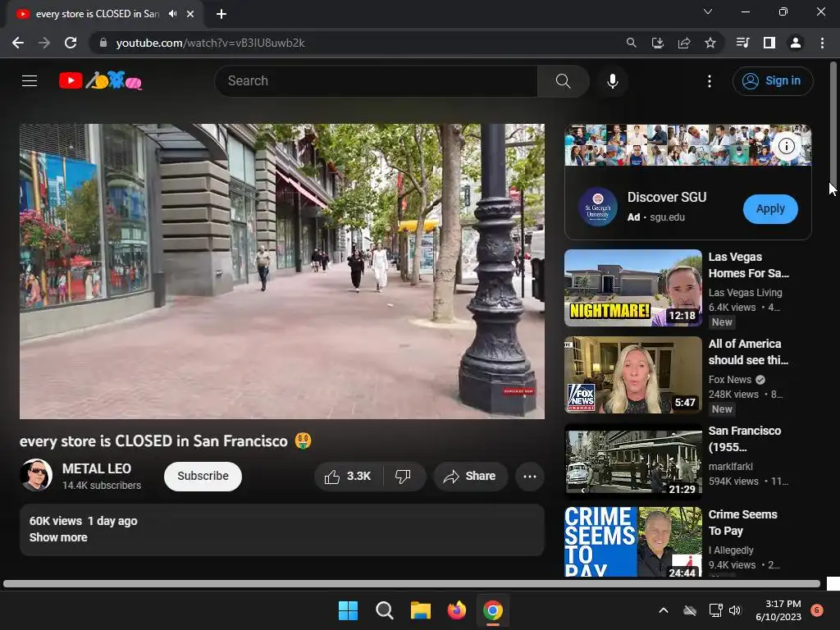Dislike the video with thumbs down
The image size is (840, 630).
(403, 477)
